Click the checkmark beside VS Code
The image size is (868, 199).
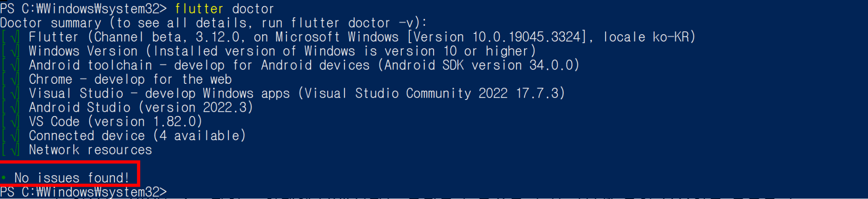15,122
